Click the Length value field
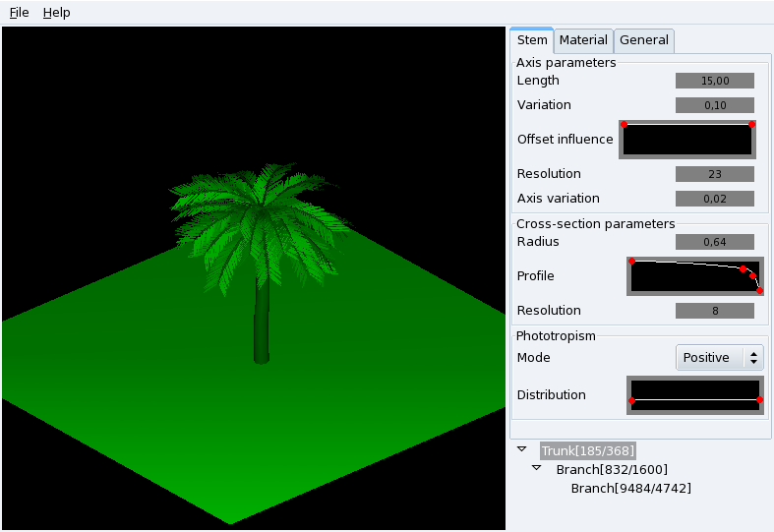Screen dimensions: 774x532 pos(715,81)
